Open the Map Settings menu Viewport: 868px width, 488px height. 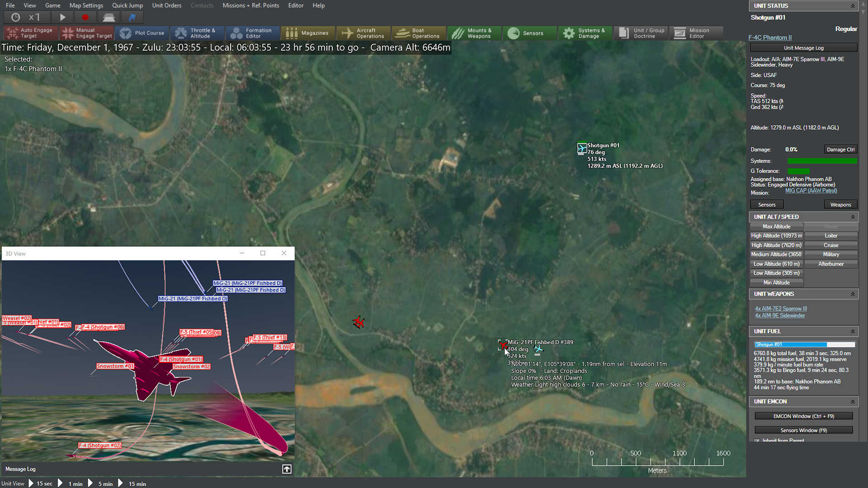click(x=86, y=5)
